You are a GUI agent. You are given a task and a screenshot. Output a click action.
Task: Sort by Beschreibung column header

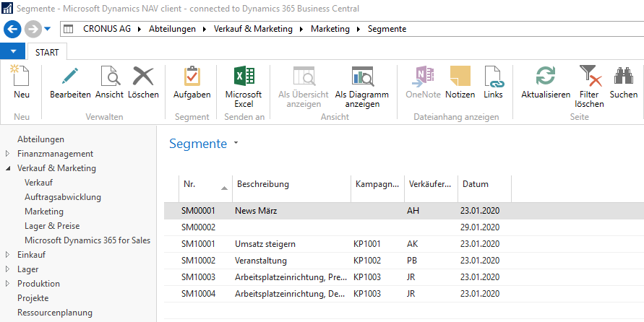click(x=291, y=188)
